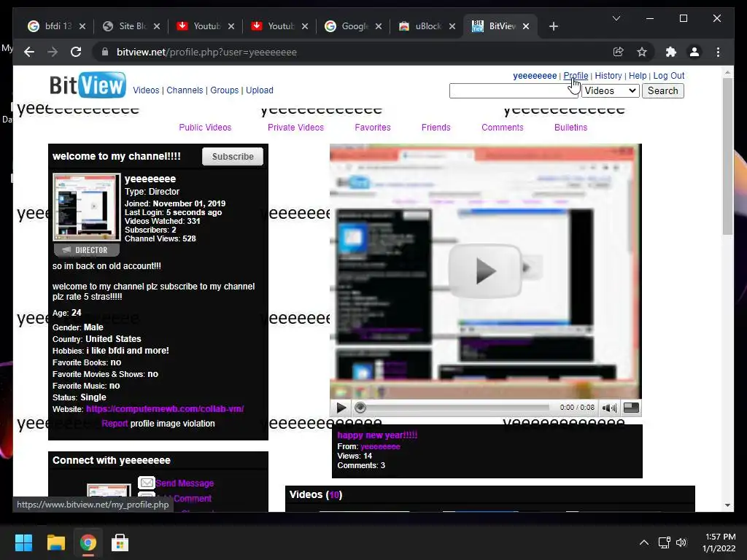The width and height of the screenshot is (747, 560).
Task: Click the channel profile picture thumbnail
Action: 87,207
